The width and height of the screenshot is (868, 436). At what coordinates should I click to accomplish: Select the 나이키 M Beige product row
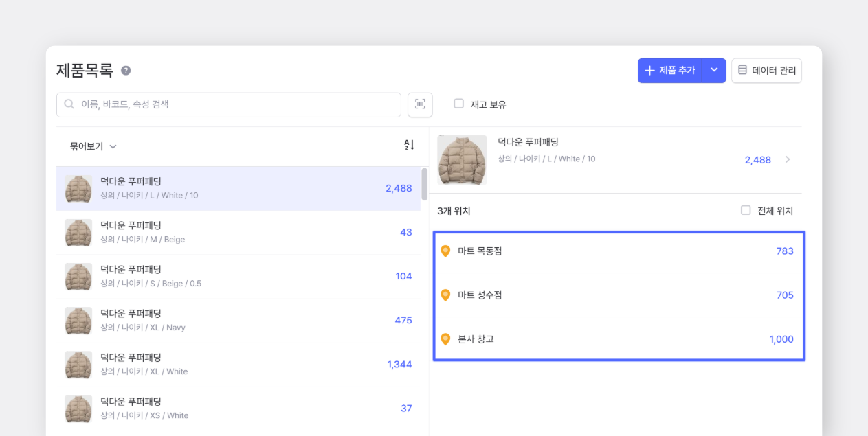point(238,232)
